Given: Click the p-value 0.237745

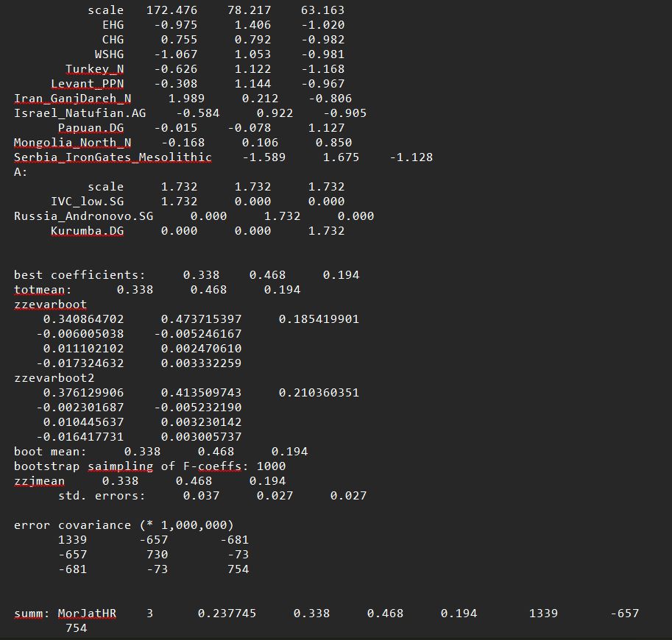Looking at the screenshot, I should [227, 614].
